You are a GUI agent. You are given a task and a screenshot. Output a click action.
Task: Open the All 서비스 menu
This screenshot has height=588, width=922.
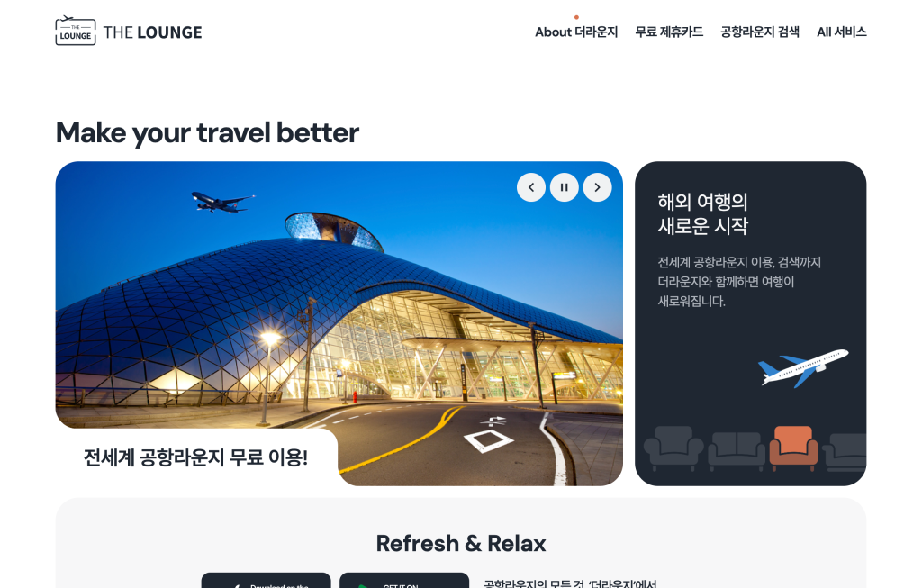point(842,32)
